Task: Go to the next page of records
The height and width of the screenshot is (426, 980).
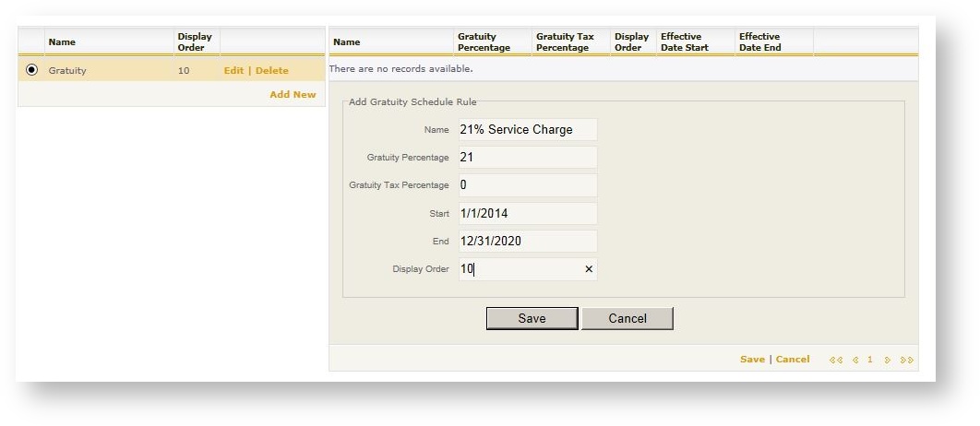Action: click(888, 360)
